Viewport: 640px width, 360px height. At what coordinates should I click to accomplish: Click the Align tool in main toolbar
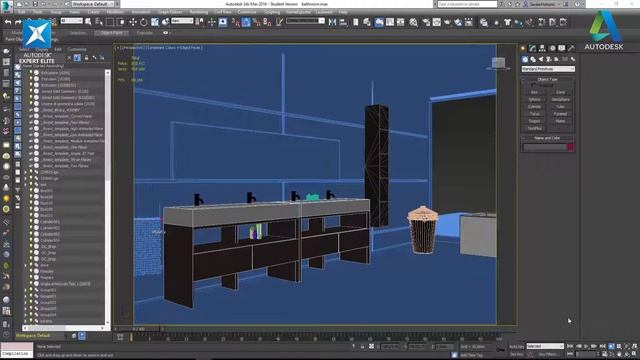[343, 22]
